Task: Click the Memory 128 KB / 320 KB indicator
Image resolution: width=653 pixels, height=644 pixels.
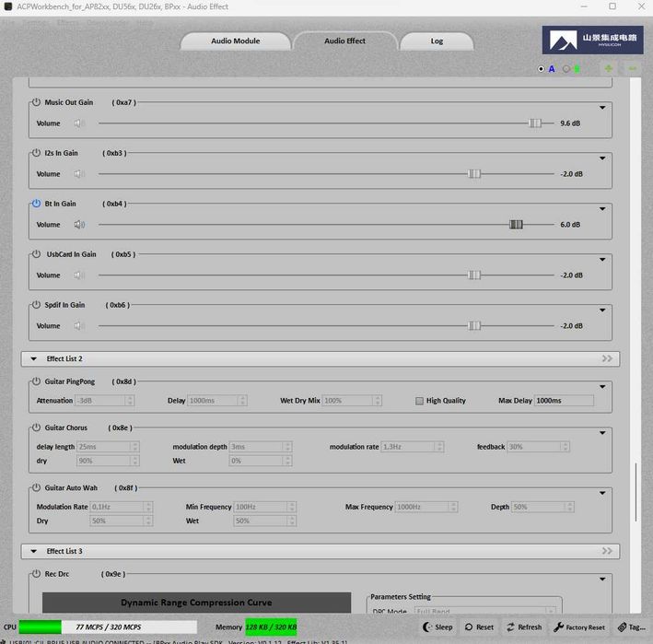Action: [271, 626]
